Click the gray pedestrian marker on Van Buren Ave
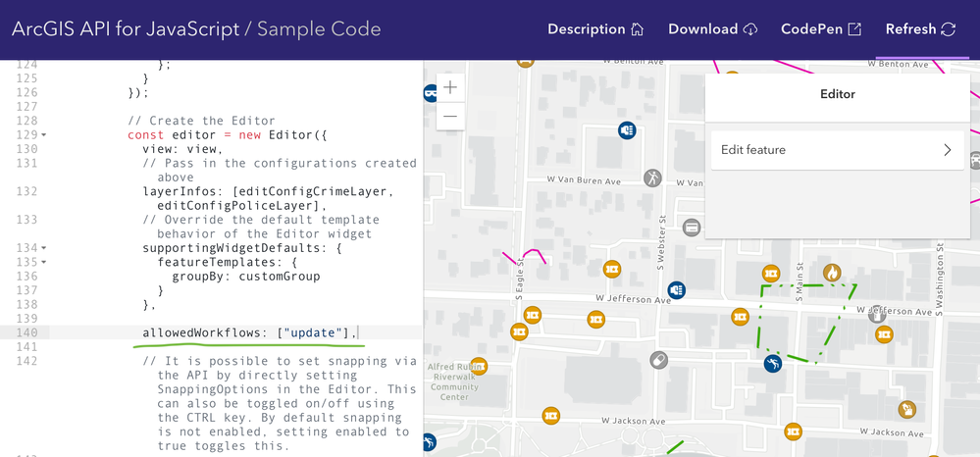980x457 pixels. coord(653,178)
